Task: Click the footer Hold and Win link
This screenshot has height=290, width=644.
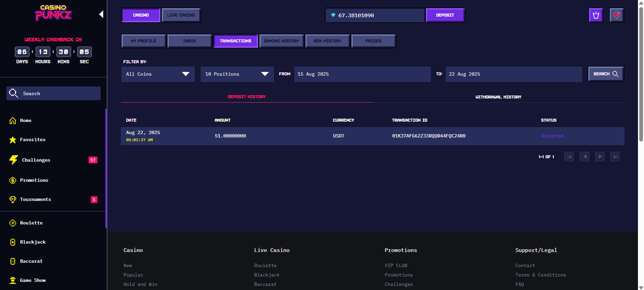Action: (140, 284)
